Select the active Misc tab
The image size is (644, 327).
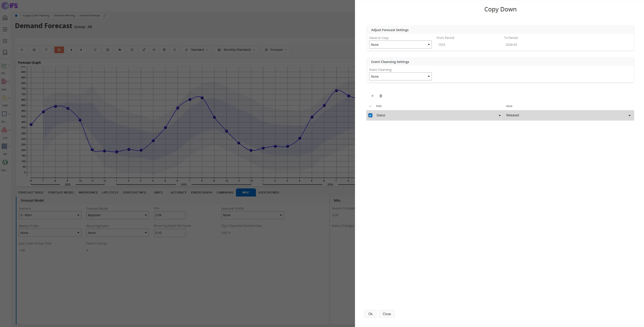point(246,192)
